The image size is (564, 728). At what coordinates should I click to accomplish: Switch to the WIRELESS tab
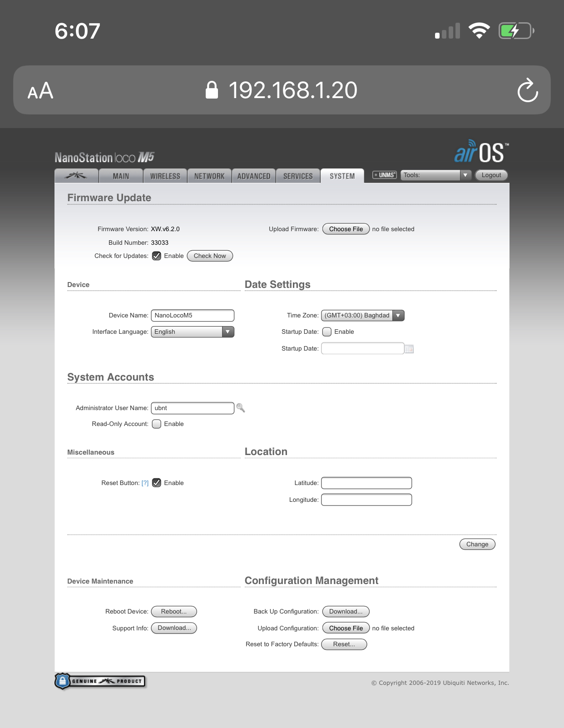tap(165, 176)
